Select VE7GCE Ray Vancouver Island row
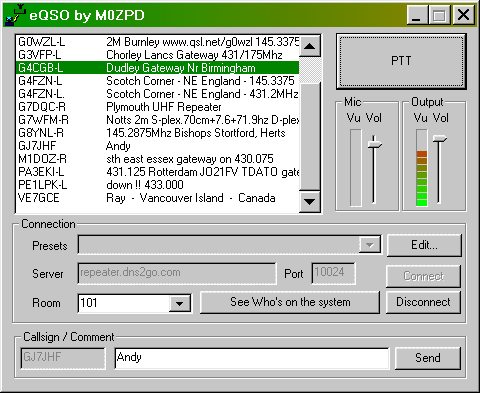480x393 pixels. point(157,198)
